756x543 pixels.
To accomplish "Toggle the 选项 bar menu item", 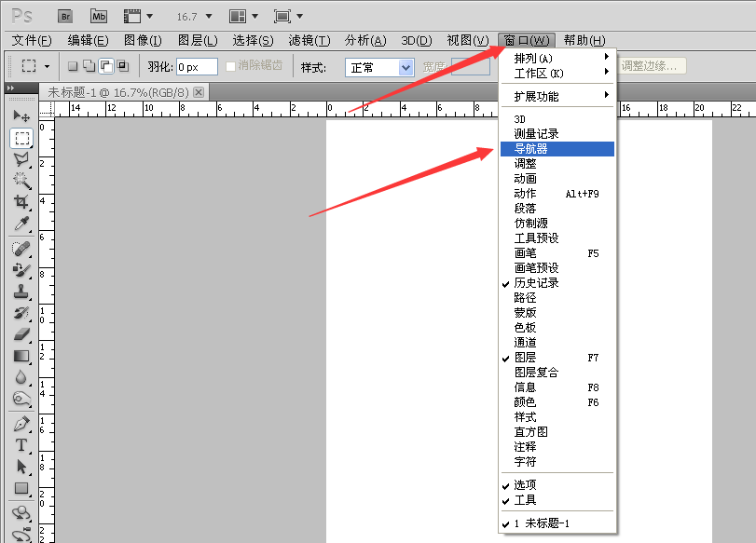I will (557, 484).
